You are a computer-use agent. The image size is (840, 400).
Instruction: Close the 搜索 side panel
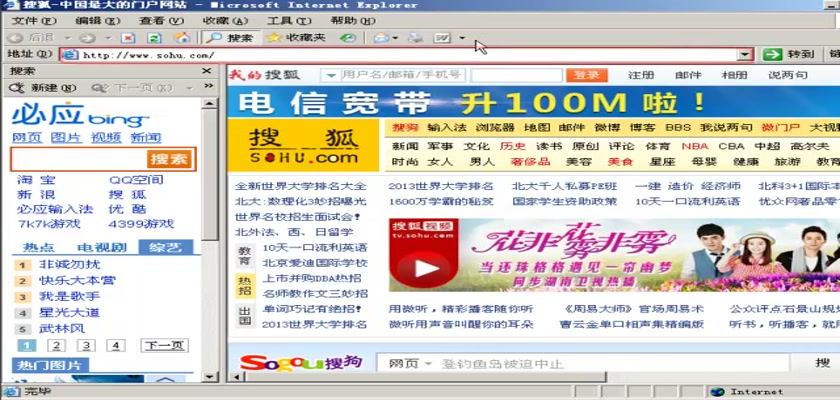[207, 71]
